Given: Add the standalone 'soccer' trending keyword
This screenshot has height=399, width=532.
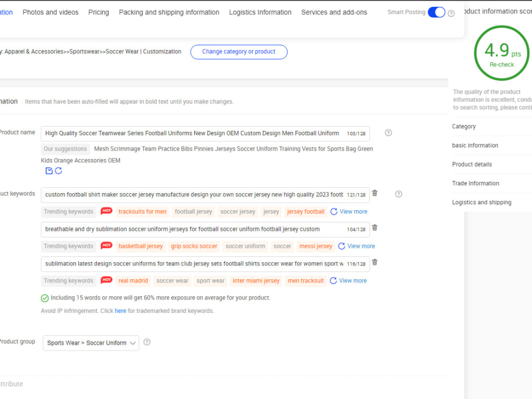Looking at the screenshot, I should click(x=282, y=246).
